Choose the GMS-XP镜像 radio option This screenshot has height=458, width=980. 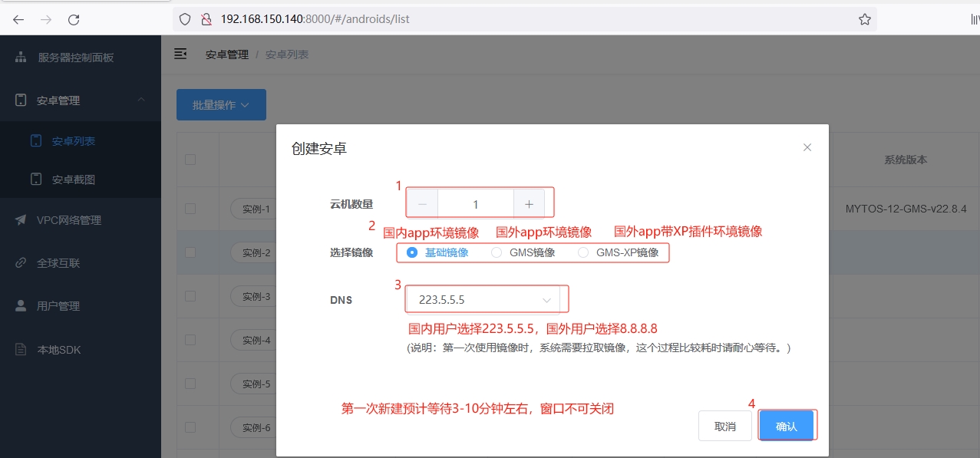pos(583,252)
